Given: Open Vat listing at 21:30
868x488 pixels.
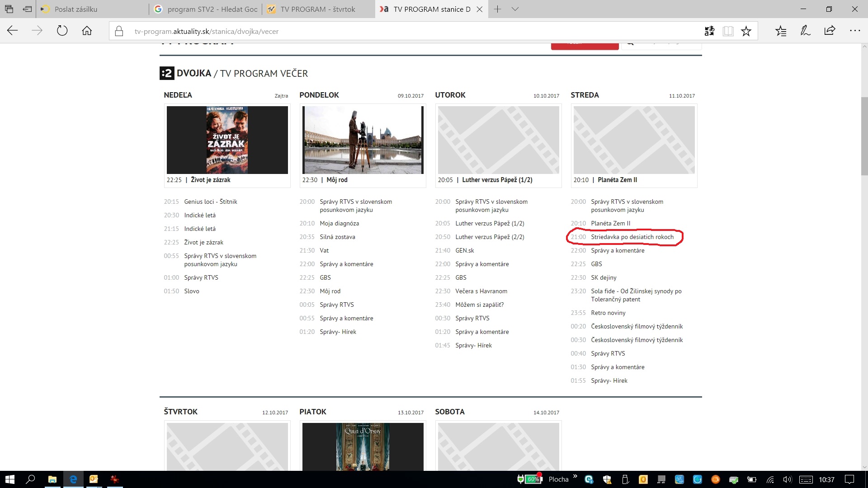Looking at the screenshot, I should coord(324,250).
